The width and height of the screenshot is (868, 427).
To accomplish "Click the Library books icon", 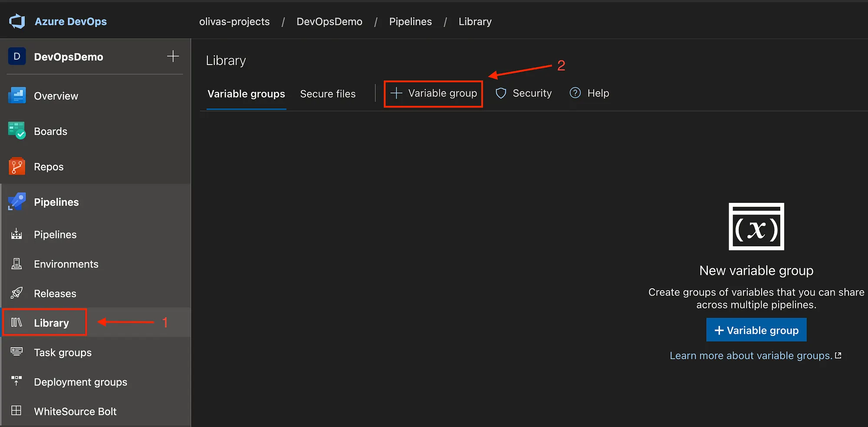I will [x=16, y=323].
